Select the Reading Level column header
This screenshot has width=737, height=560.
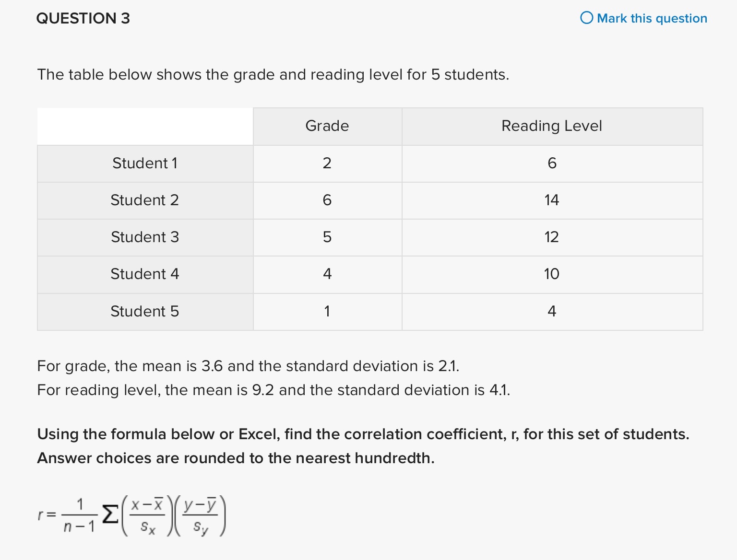551,126
